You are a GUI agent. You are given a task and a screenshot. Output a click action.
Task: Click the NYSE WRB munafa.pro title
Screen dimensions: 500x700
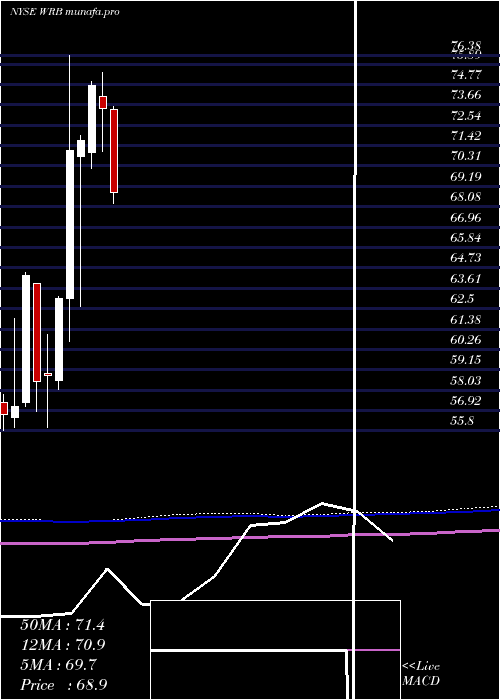[x=64, y=12]
